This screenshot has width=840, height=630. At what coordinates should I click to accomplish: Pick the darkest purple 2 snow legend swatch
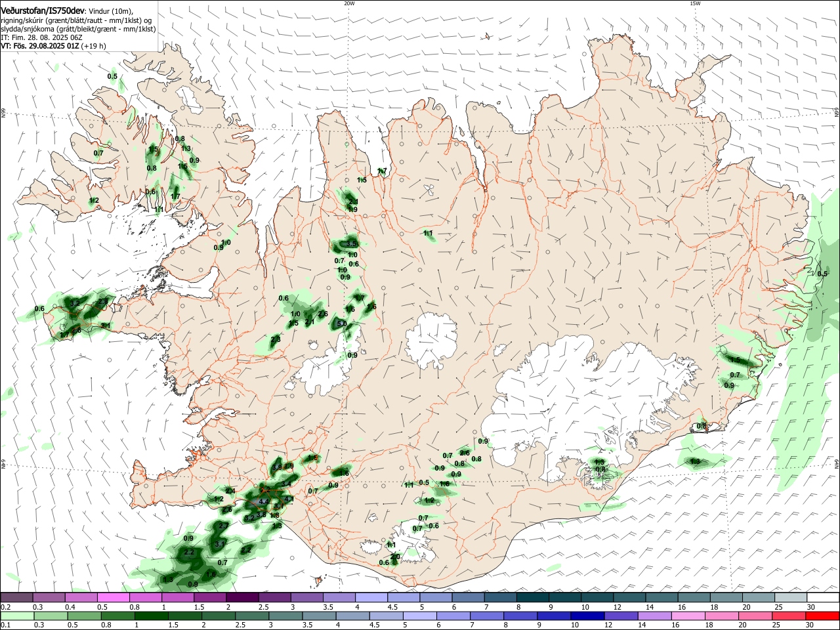(x=242, y=598)
